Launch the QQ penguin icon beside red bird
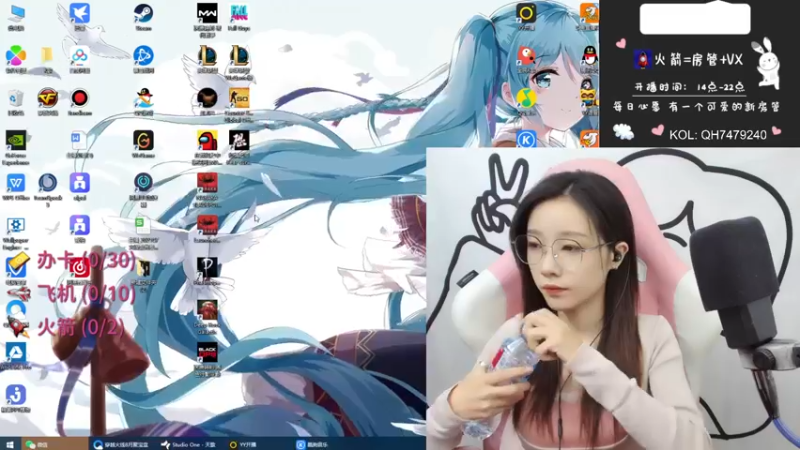The height and width of the screenshot is (450, 800). click(589, 56)
